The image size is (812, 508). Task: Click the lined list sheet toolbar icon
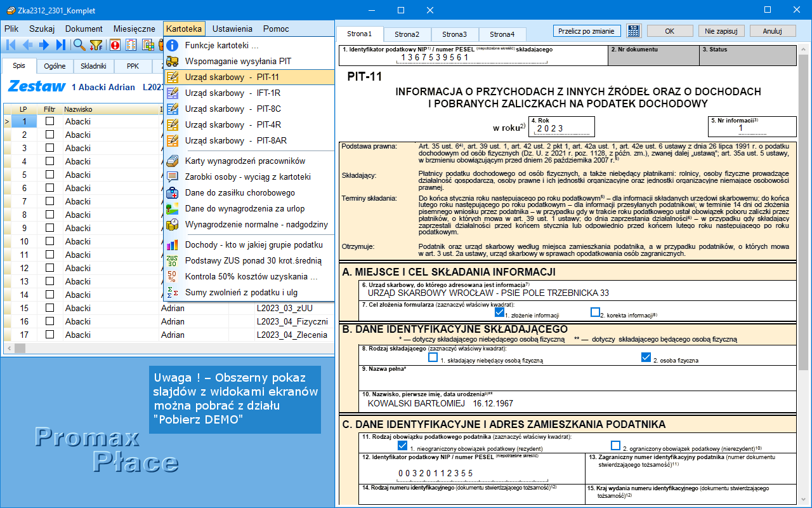(x=131, y=44)
